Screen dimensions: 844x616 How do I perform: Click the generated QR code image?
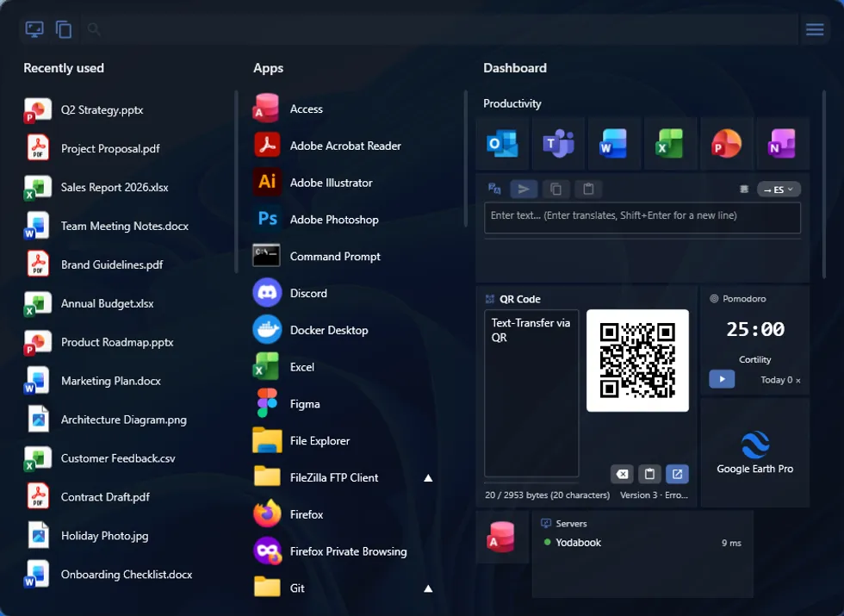point(637,360)
